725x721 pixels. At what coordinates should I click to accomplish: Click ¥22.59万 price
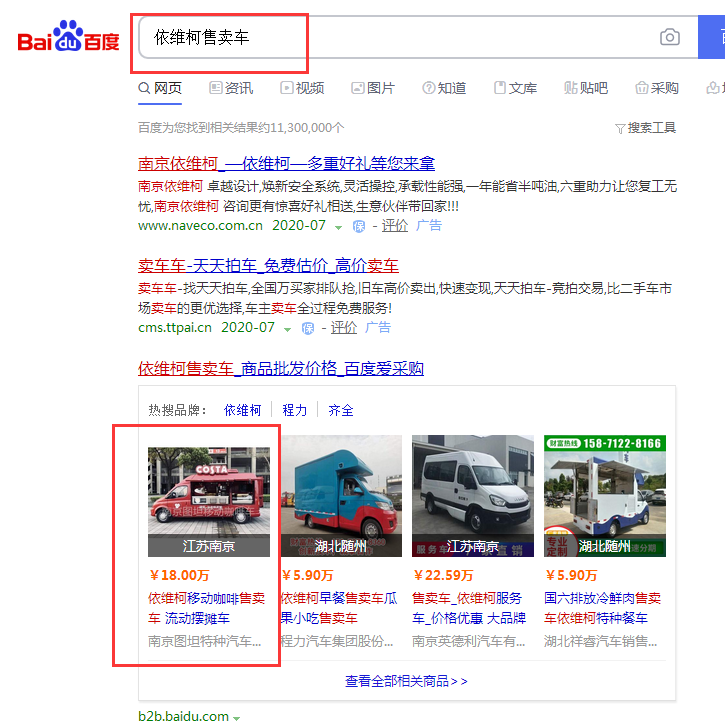[x=443, y=575]
